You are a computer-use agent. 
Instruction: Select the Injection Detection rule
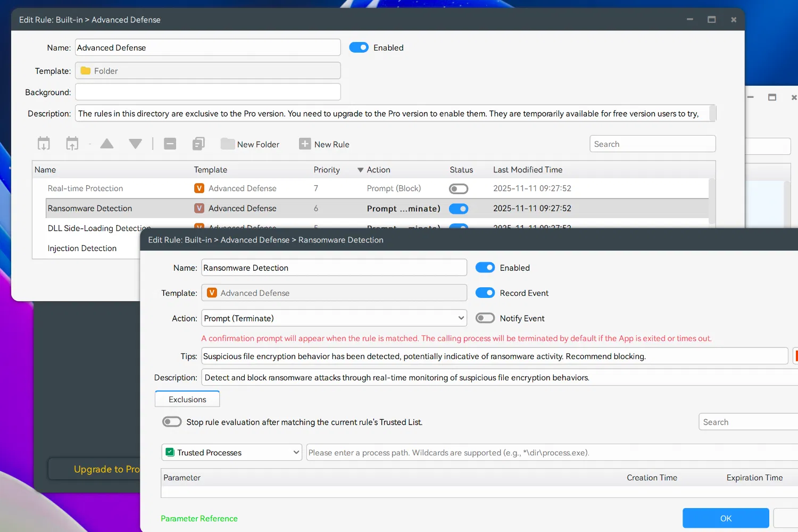82,248
